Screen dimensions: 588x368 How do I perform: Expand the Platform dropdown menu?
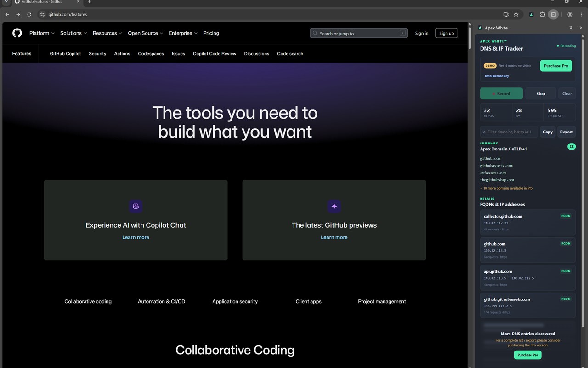(42, 33)
